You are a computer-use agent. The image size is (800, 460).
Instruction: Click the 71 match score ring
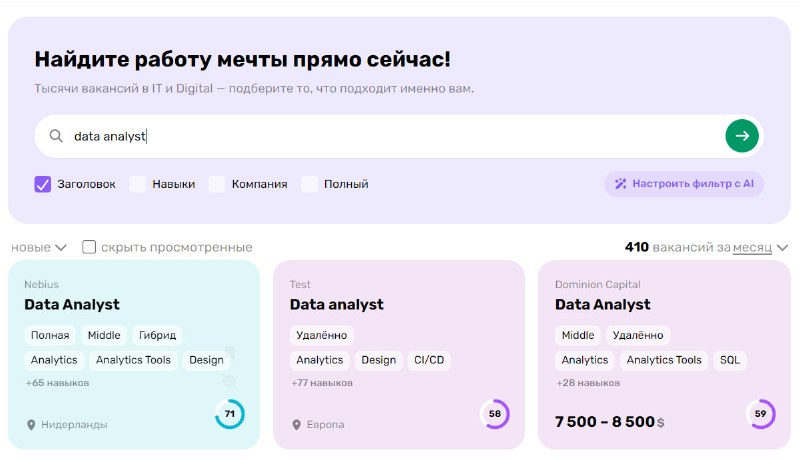[x=230, y=414]
